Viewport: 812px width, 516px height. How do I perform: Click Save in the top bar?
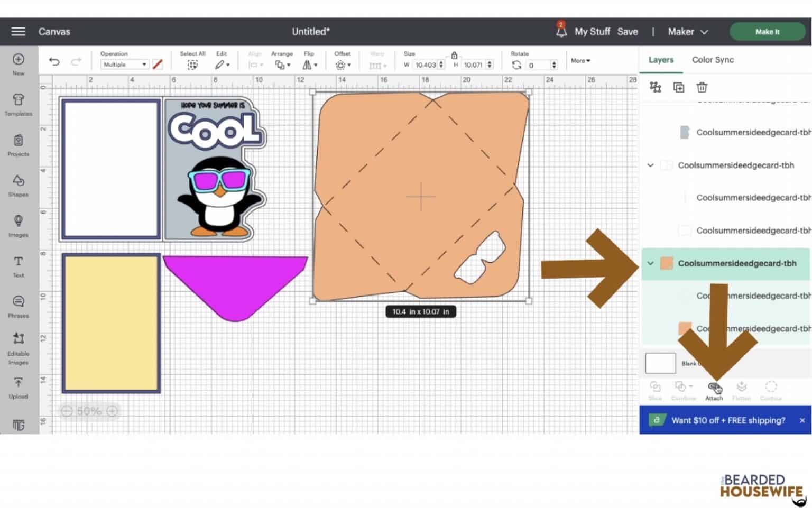tap(628, 32)
